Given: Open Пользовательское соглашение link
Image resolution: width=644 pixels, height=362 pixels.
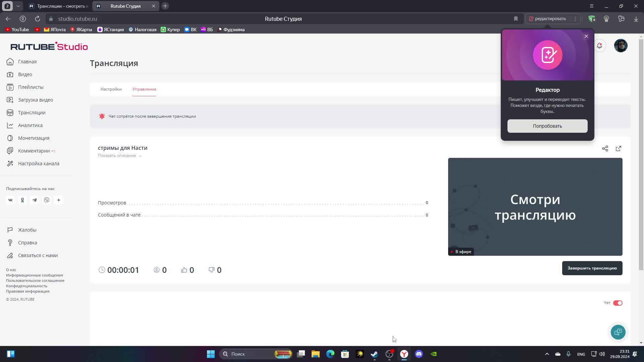Looking at the screenshot, I should [x=35, y=281].
